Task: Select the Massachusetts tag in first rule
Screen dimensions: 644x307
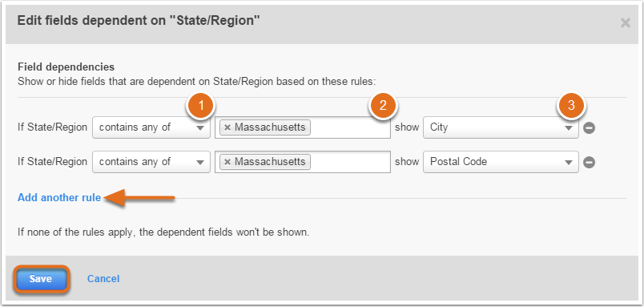Action: pos(270,127)
